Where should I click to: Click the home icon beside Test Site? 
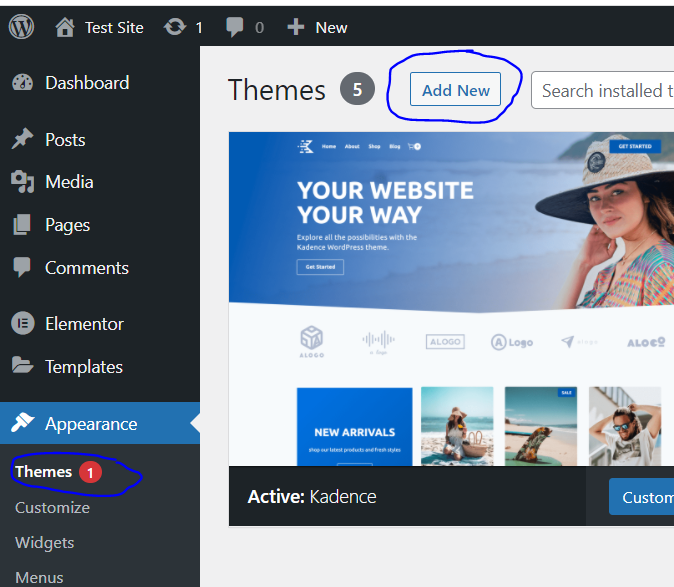click(65, 27)
